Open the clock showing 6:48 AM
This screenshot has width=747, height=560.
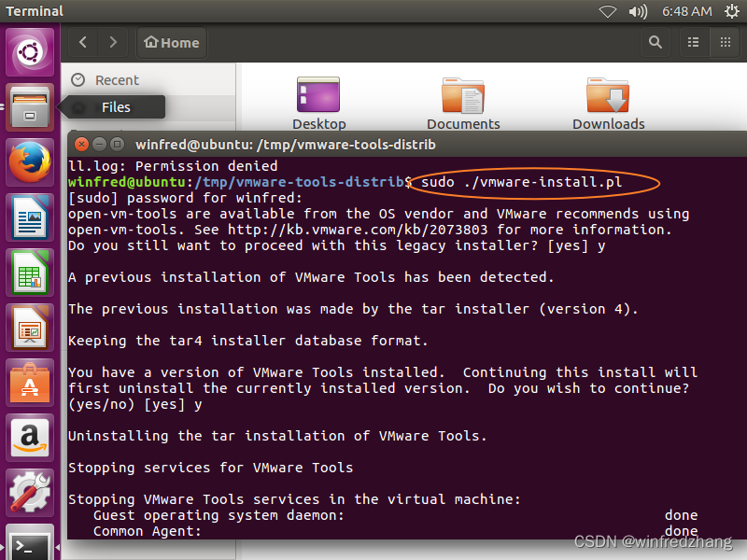tap(687, 11)
